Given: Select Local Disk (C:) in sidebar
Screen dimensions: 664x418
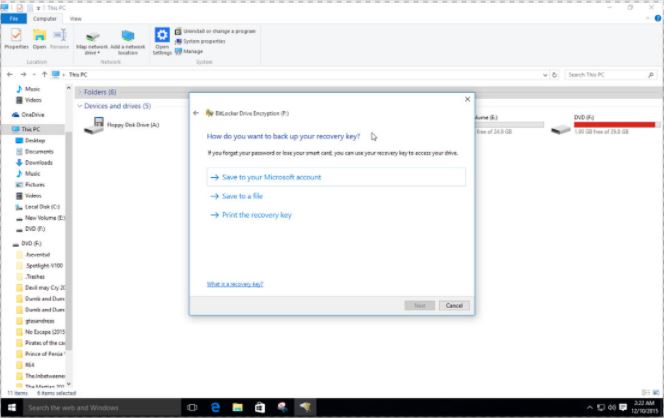Looking at the screenshot, I should click(x=38, y=207).
